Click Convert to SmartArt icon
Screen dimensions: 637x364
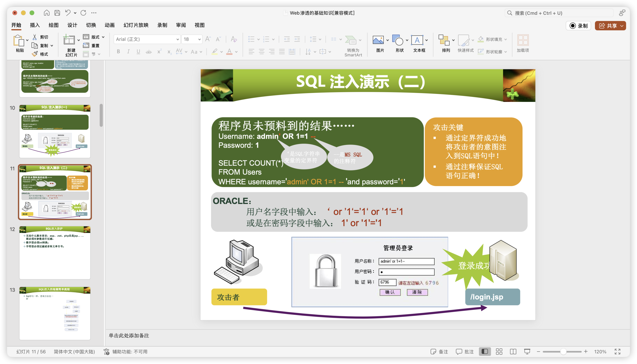click(x=351, y=40)
